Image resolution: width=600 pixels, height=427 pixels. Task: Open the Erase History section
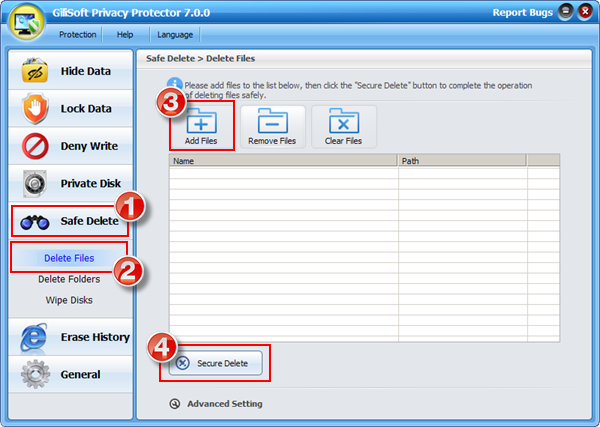pos(70,337)
